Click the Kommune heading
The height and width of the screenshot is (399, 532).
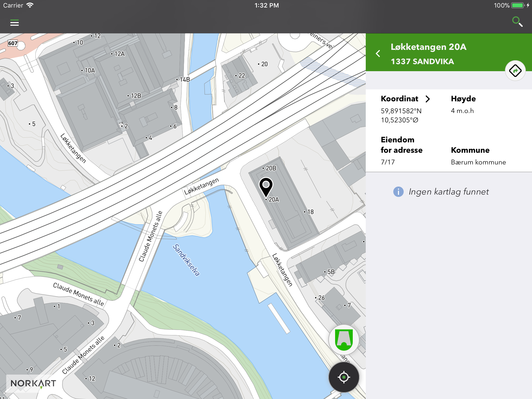(x=470, y=150)
